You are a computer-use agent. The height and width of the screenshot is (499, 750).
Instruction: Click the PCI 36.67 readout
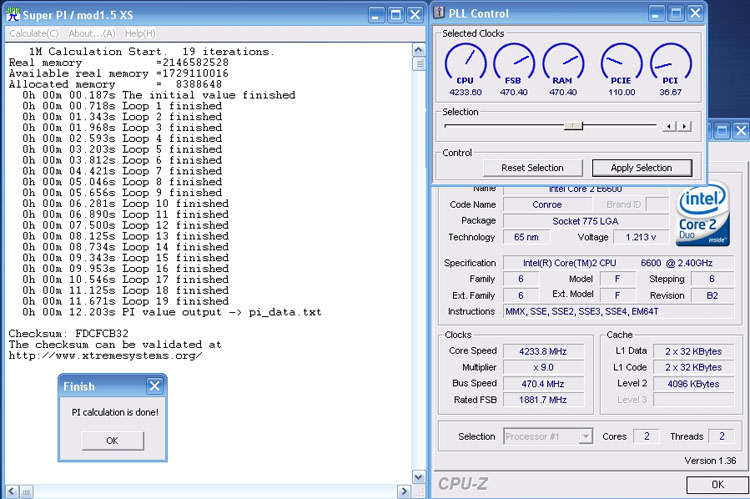[x=670, y=92]
